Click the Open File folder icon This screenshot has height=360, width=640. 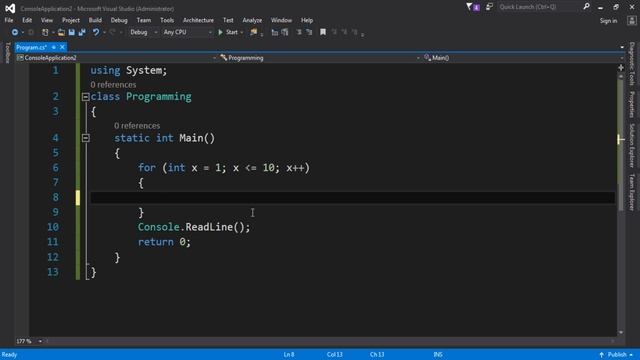[61, 32]
